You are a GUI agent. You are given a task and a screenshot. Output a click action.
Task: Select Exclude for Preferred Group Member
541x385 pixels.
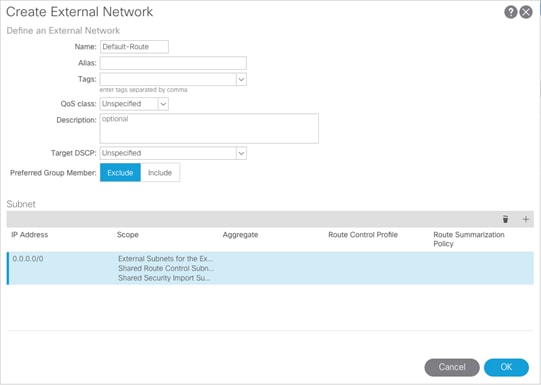click(120, 172)
